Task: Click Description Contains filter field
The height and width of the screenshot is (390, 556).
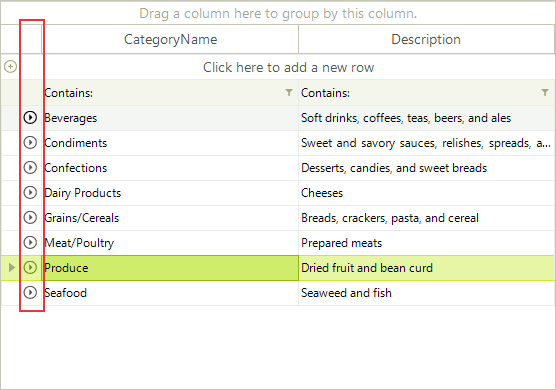Action: coord(419,93)
